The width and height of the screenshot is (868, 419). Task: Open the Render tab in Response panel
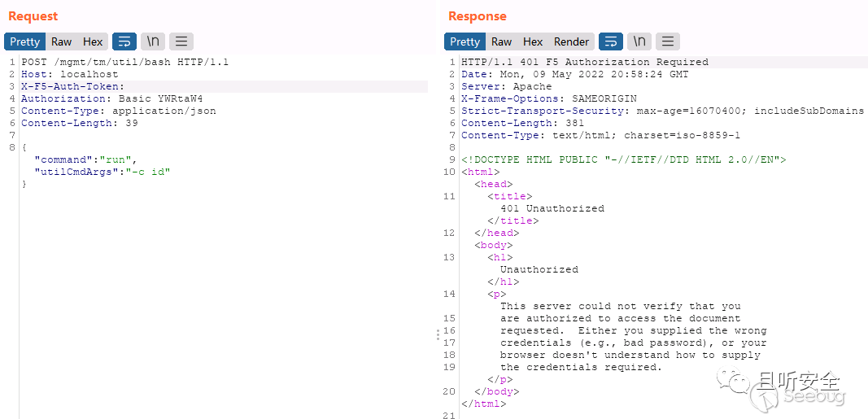point(571,41)
